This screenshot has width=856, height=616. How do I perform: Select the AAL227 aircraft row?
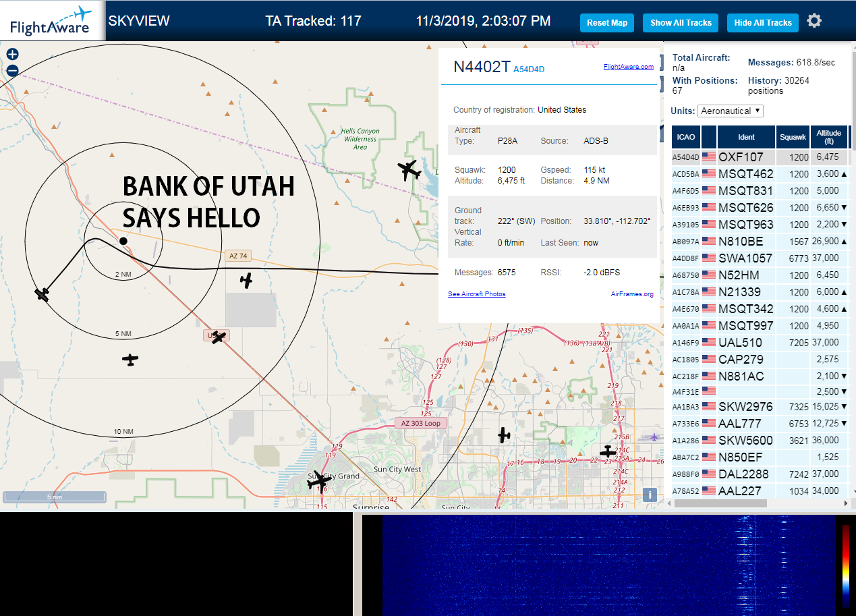click(760, 491)
